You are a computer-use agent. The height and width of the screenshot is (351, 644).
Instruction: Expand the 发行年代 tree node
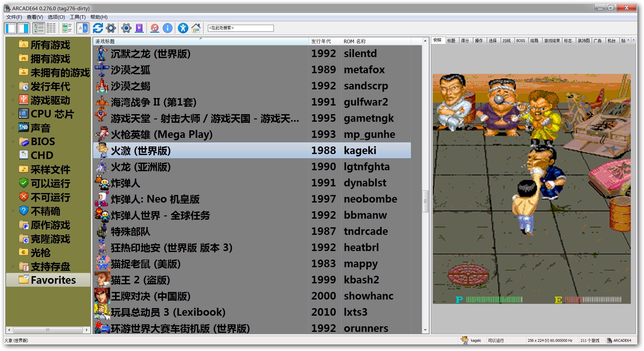point(13,86)
